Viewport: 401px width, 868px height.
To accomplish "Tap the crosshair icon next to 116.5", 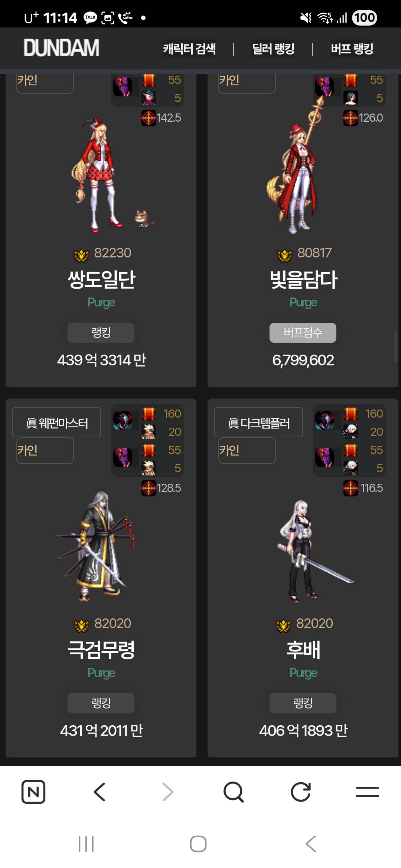I will tap(351, 488).
